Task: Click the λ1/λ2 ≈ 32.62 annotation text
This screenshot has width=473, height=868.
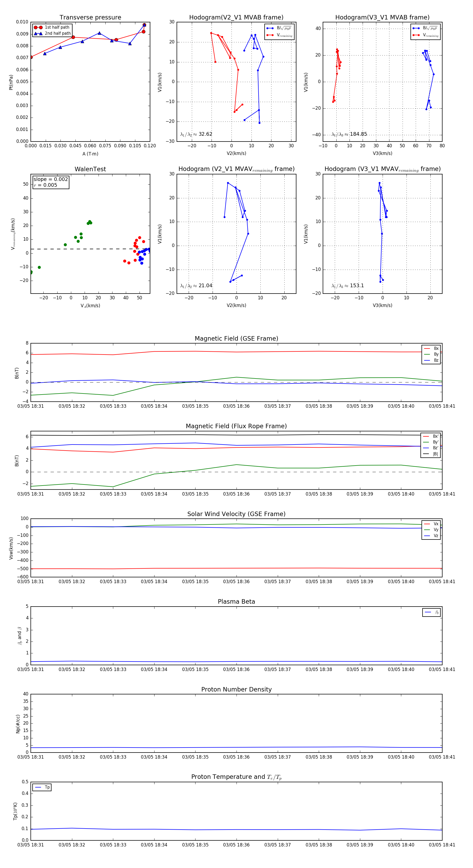Action: coord(196,134)
